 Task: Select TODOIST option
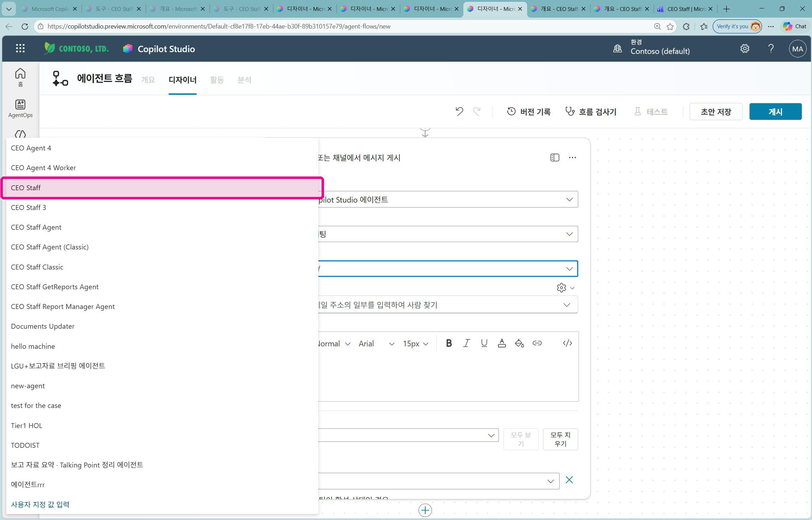[162, 445]
